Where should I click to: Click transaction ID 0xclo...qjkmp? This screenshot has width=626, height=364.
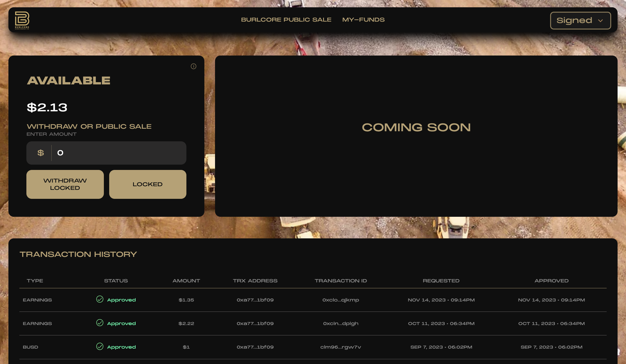(x=341, y=300)
